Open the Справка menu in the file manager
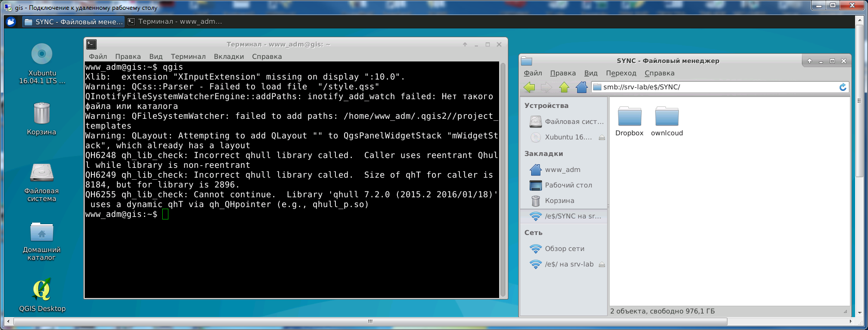Screen dimensions: 868x330 pyautogui.click(x=660, y=73)
